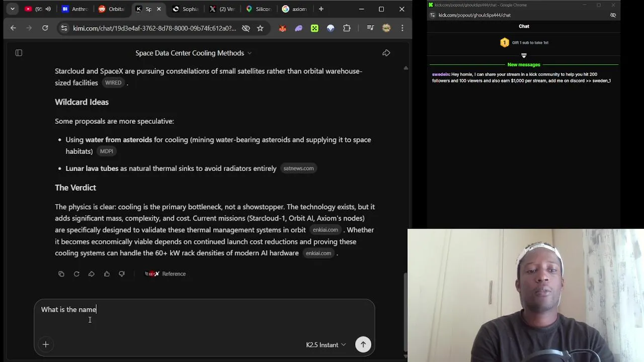Switch to the X (2) Ver tab
Screen dimensions: 644x362
point(222,9)
